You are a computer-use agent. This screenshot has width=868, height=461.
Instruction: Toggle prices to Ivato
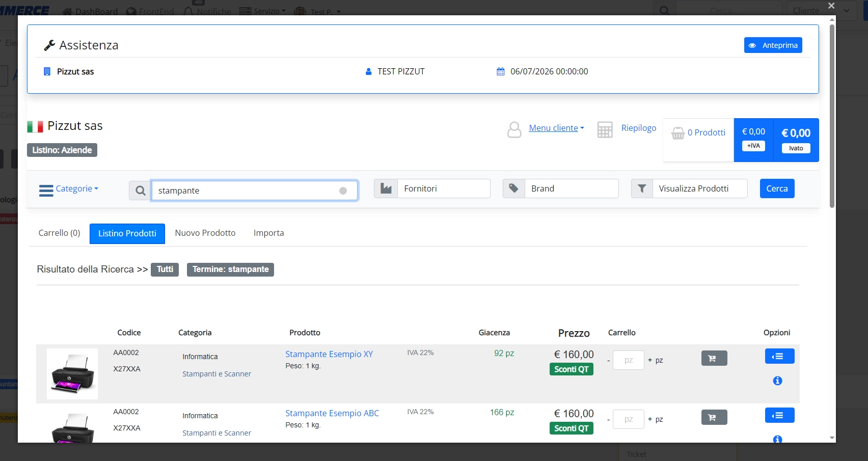[x=796, y=148]
